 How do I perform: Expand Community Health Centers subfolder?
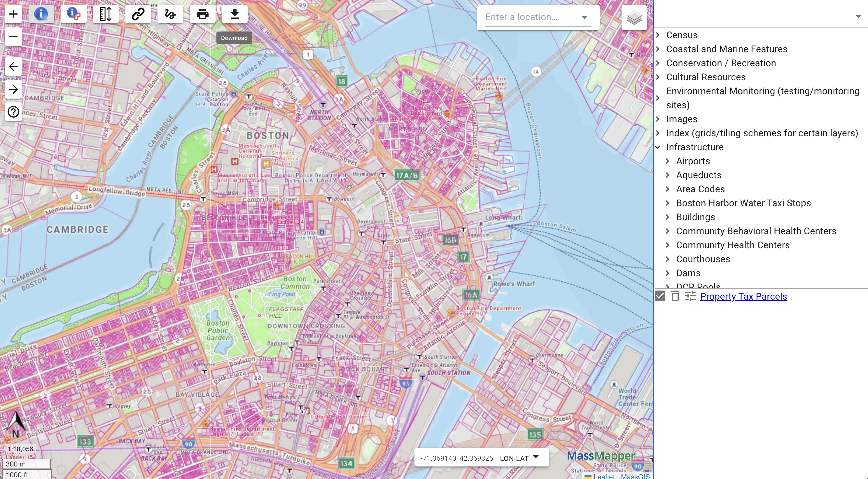click(x=668, y=245)
